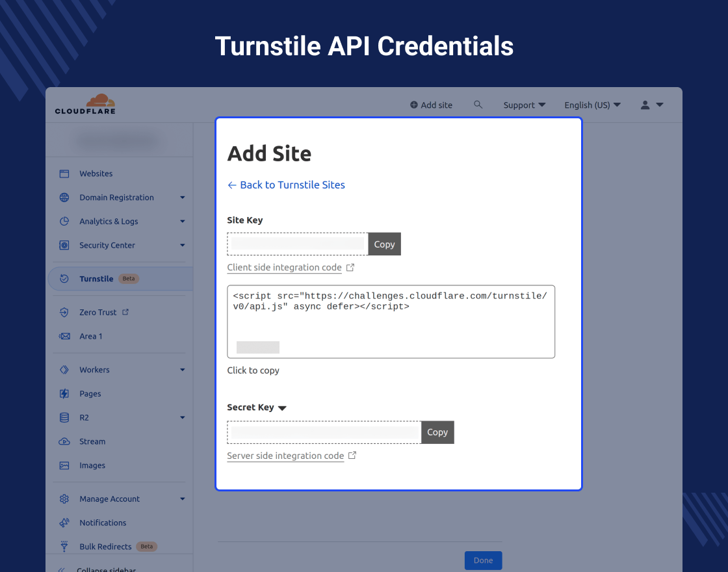This screenshot has width=728, height=572.
Task: Open Stream in the sidebar
Action: pos(92,441)
